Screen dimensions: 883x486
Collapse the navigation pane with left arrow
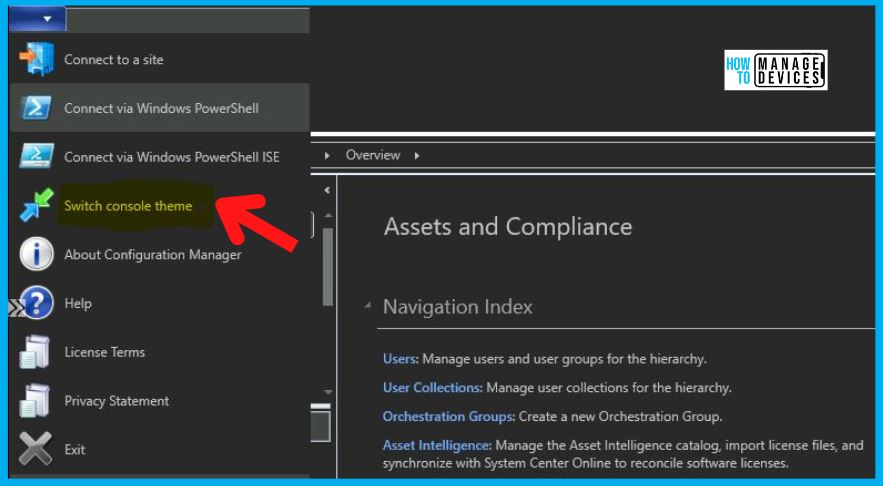coord(327,190)
